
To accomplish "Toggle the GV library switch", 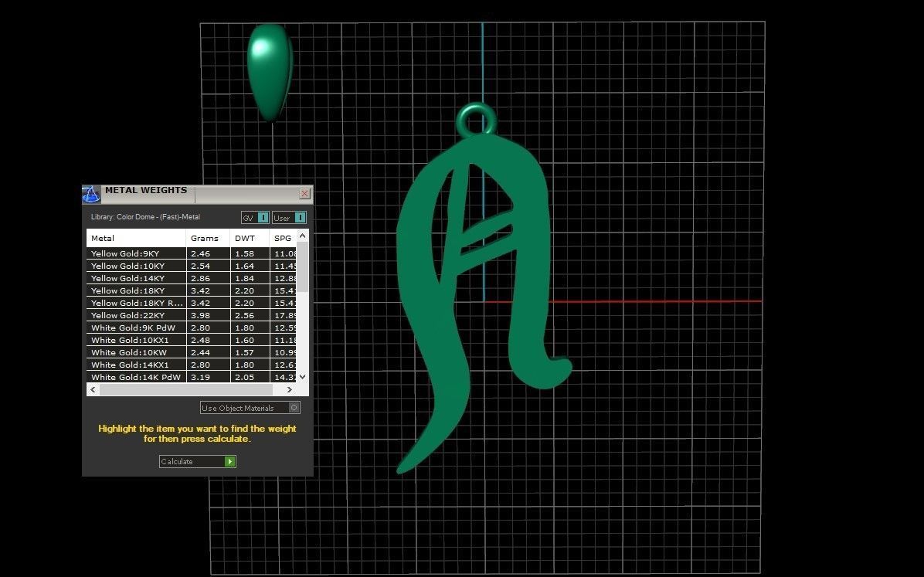I will [x=255, y=218].
